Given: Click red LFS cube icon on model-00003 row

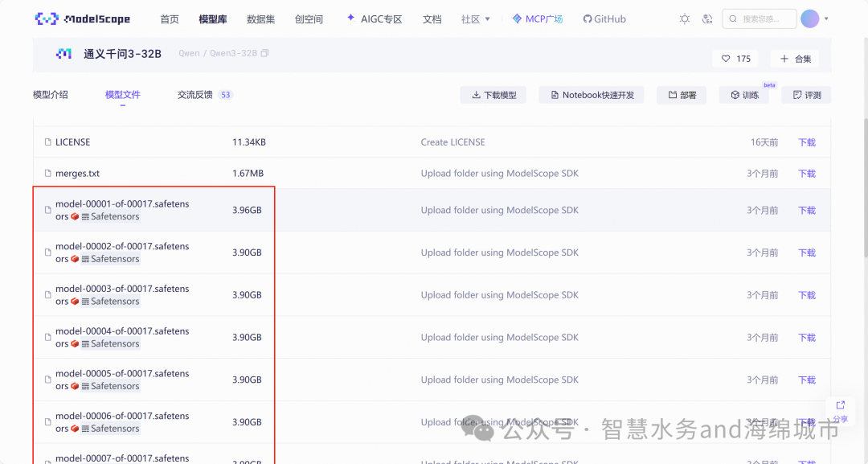Looking at the screenshot, I should (x=75, y=302).
